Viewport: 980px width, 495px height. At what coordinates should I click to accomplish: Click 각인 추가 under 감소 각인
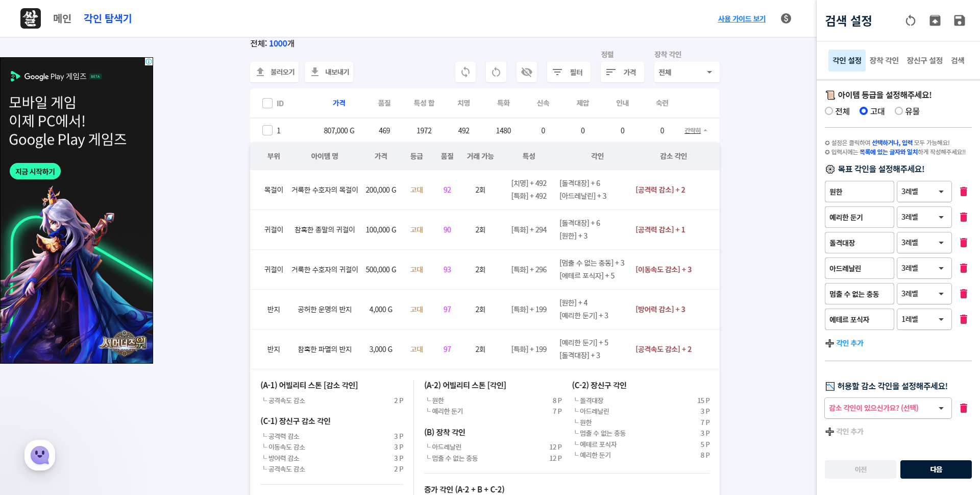844,432
